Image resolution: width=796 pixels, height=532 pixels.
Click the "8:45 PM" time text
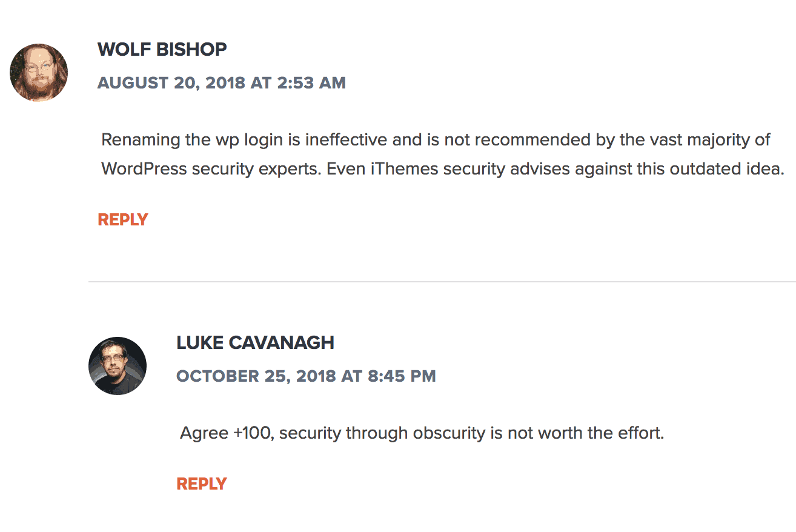(x=402, y=376)
